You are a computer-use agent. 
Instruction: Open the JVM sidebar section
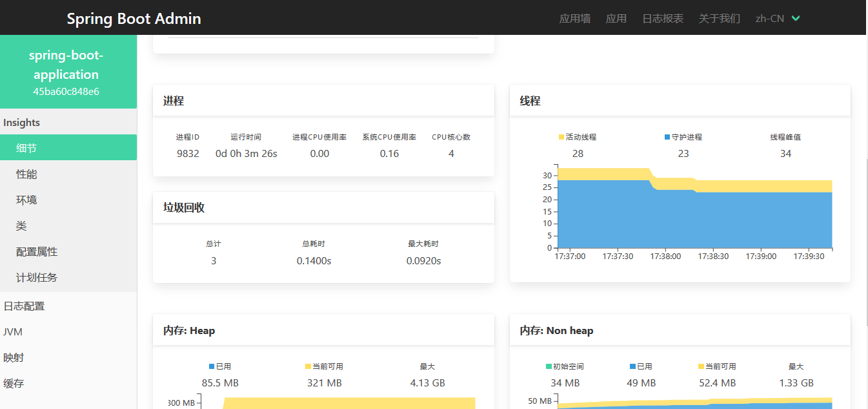point(68,331)
